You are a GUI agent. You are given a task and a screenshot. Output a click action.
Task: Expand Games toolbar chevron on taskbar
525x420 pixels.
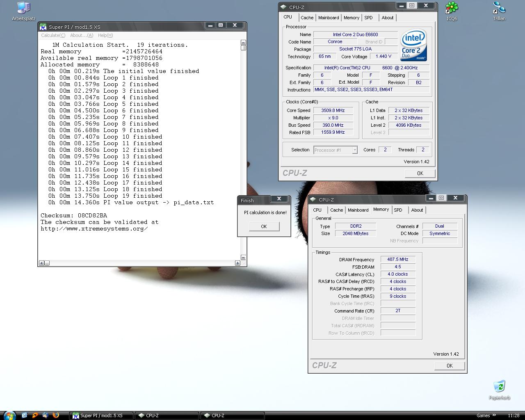coord(494,415)
